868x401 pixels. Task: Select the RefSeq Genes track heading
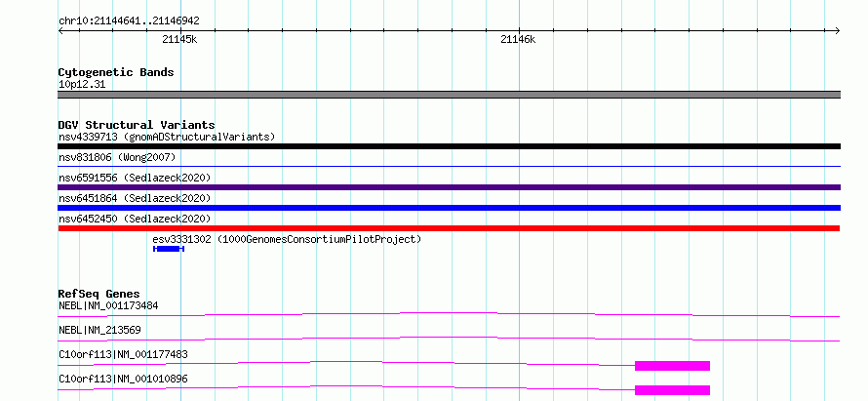coord(99,294)
